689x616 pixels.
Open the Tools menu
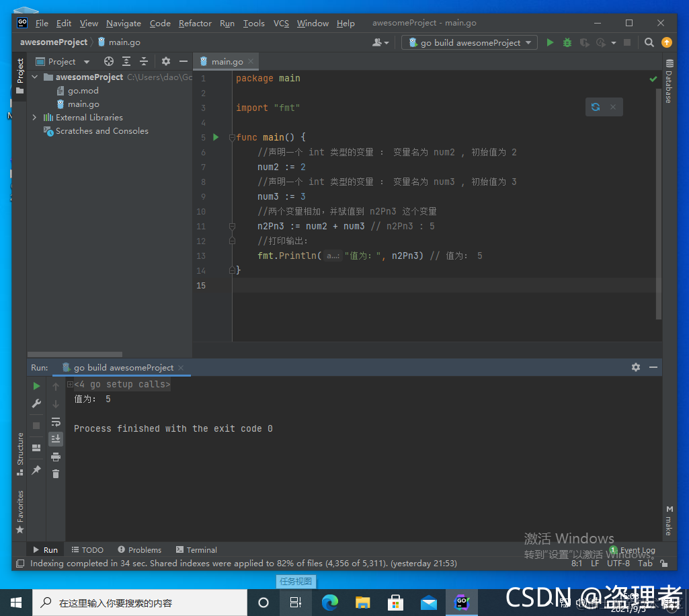click(x=254, y=24)
